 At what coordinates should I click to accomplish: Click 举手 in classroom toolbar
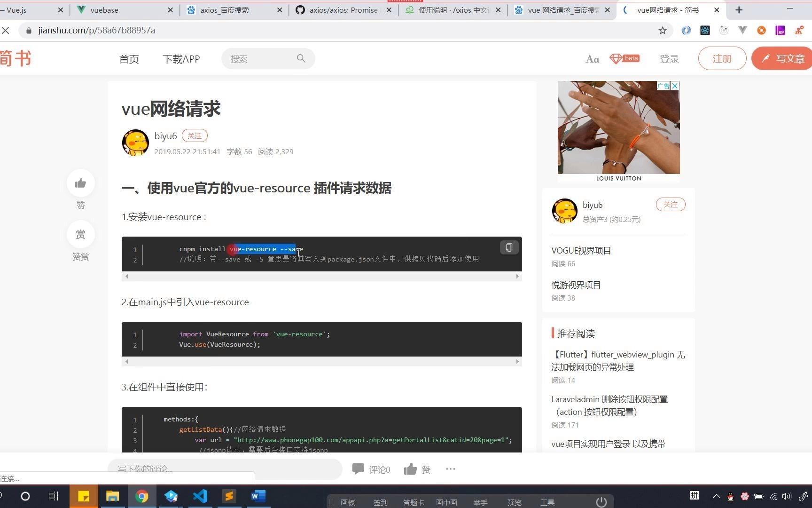click(480, 502)
